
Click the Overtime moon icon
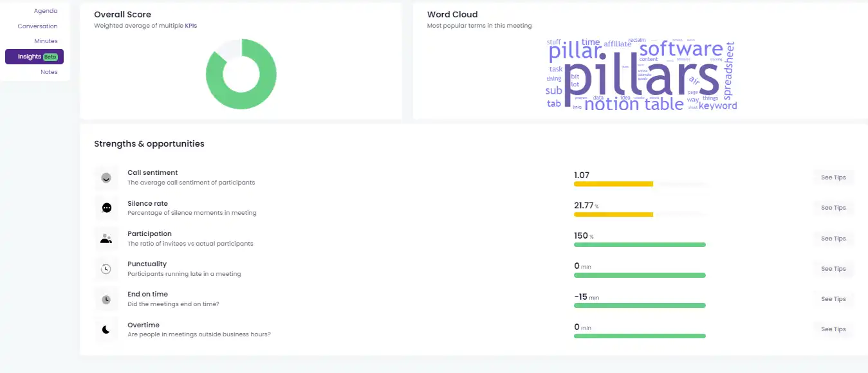click(106, 329)
